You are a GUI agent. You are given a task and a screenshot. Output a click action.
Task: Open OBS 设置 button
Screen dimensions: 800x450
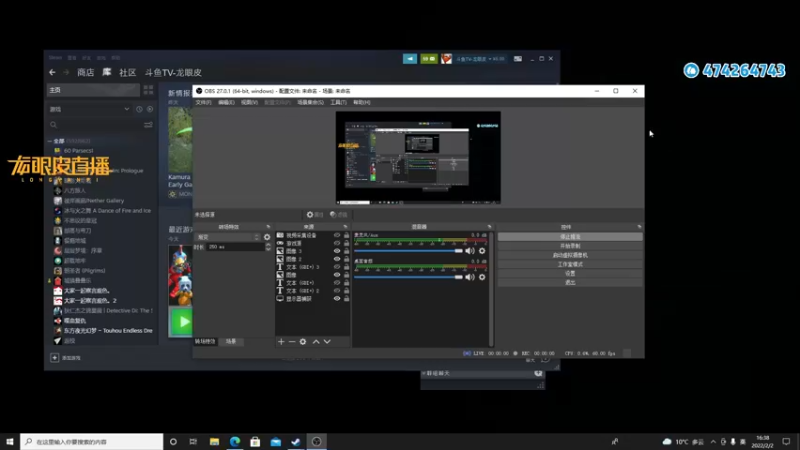570,273
